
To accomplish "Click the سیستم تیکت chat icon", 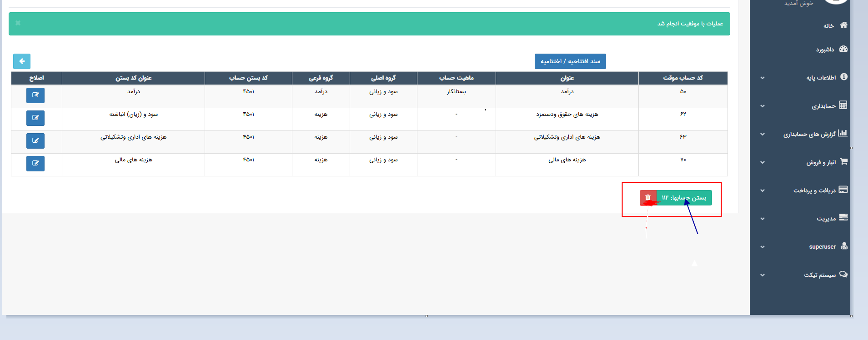I will pyautogui.click(x=843, y=275).
